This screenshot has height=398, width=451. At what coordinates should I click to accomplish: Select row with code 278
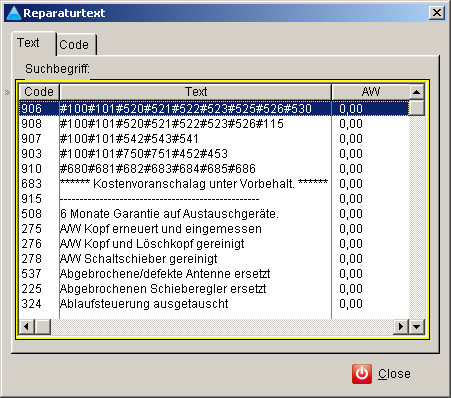click(214, 259)
